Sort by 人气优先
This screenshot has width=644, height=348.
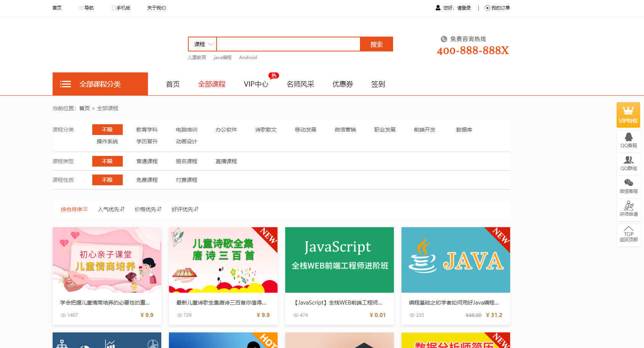[x=111, y=209]
